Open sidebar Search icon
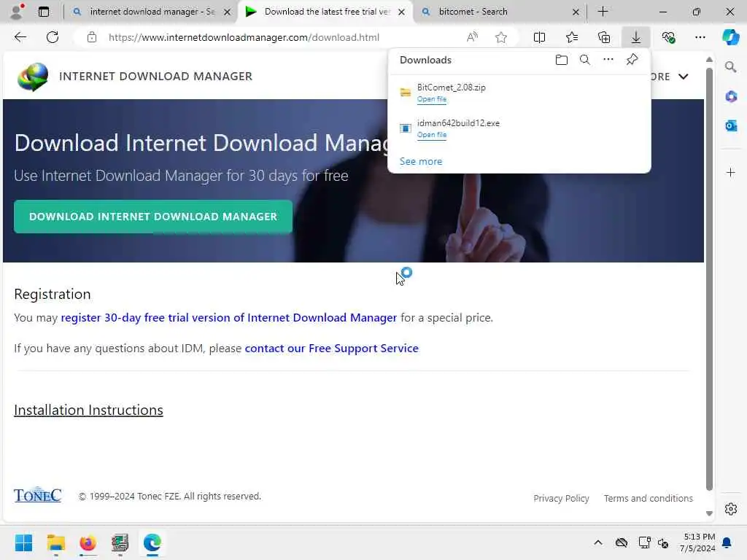The height and width of the screenshot is (560, 747). [x=731, y=67]
